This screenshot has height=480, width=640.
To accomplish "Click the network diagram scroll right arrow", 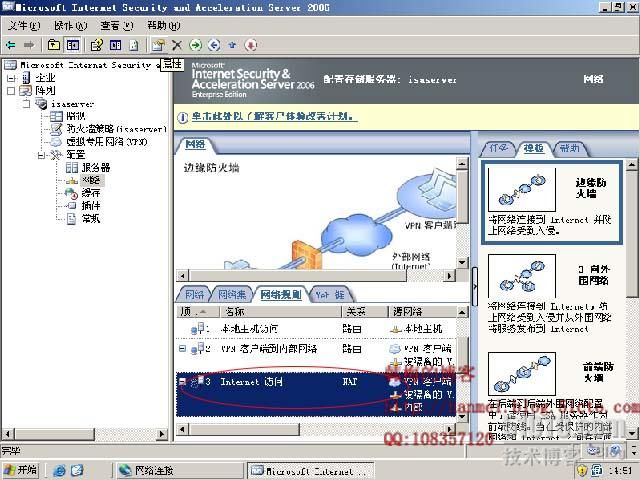I will [449, 276].
